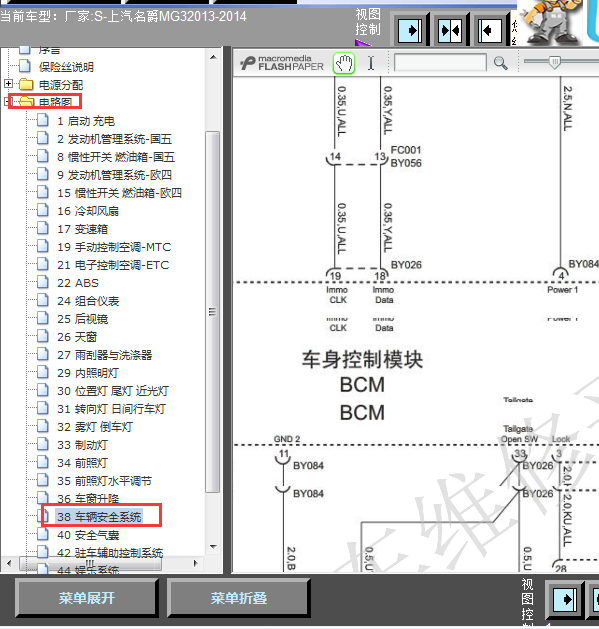The height and width of the screenshot is (629, 599).
Task: Open 42 驻车辅助控制系统 diagram
Action: [x=110, y=553]
